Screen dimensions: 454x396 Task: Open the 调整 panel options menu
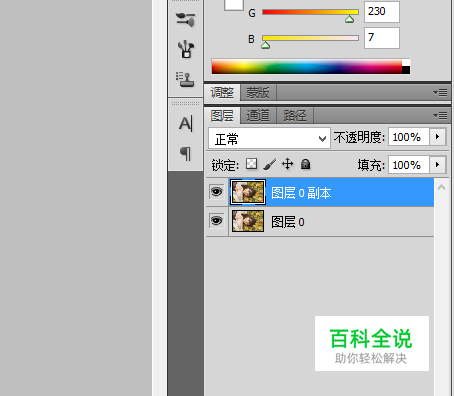(x=440, y=92)
